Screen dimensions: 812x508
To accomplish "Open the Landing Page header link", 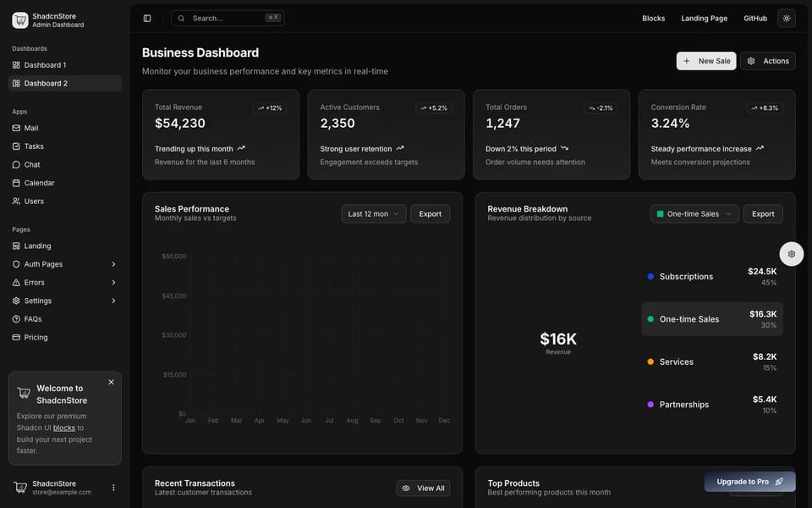I will [704, 18].
